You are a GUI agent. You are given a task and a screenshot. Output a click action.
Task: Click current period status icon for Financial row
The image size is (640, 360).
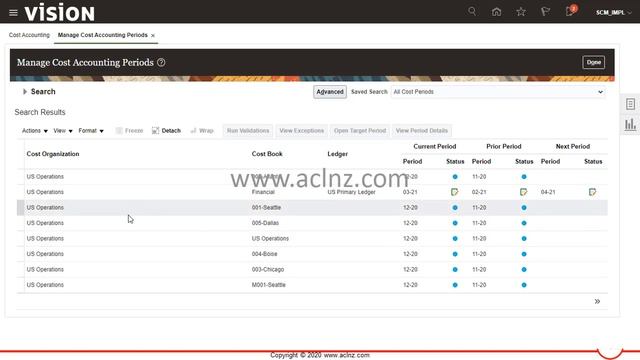click(x=455, y=192)
